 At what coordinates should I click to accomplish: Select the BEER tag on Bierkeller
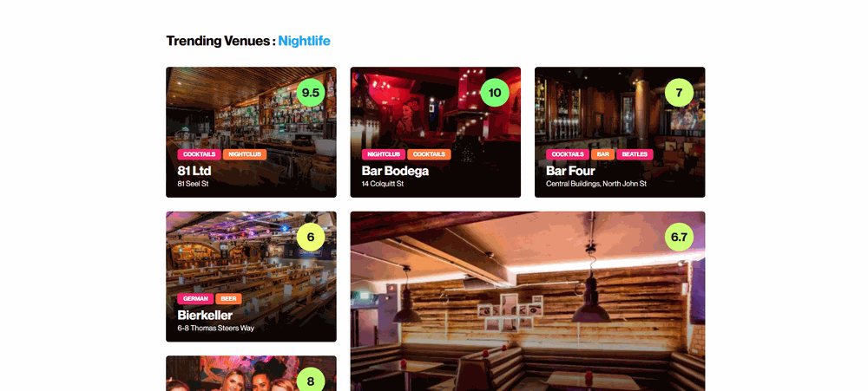pyautogui.click(x=228, y=298)
